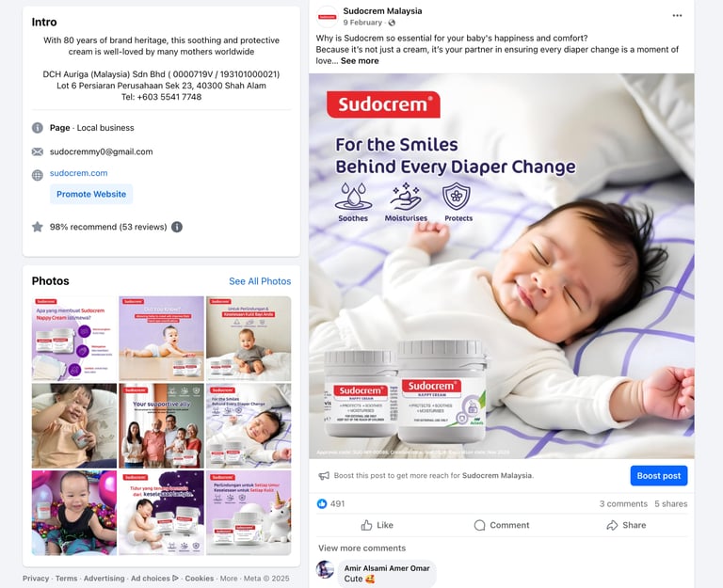Click the Like thumbs-up icon
This screenshot has width=723, height=588.
tap(366, 525)
